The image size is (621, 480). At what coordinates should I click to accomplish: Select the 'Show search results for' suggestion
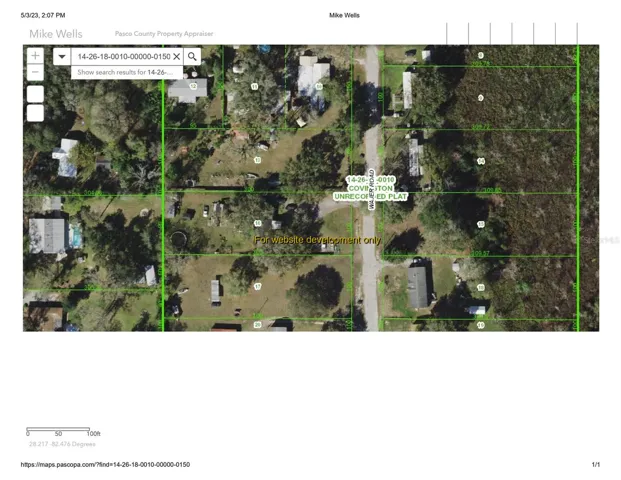pos(125,72)
